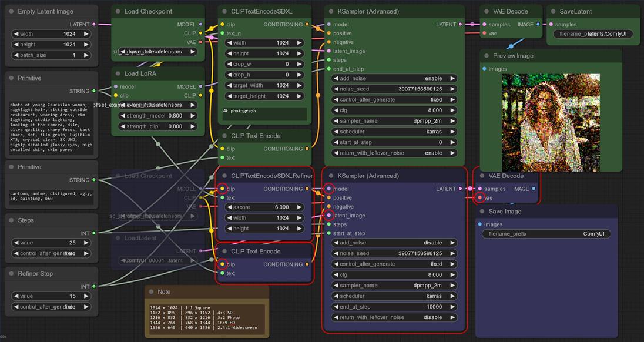Toggle add_noise enable in the green KSampler
The image size is (644, 342).
click(x=394, y=78)
